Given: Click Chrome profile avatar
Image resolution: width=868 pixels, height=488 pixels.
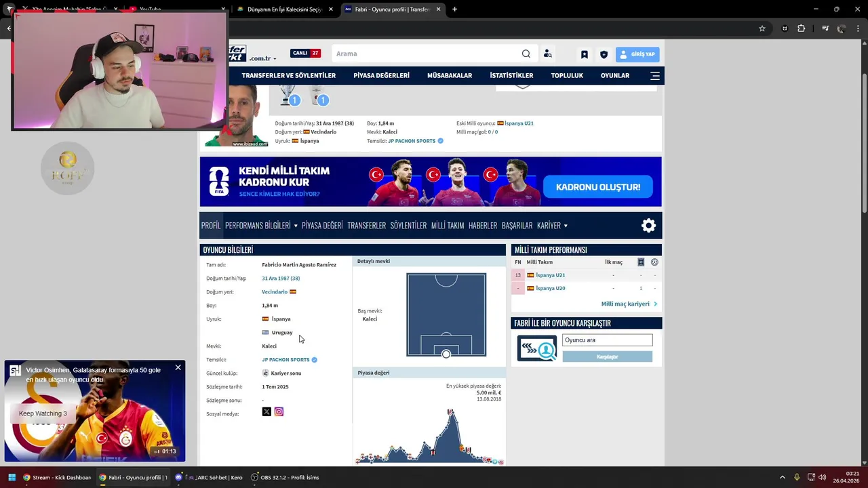Looking at the screenshot, I should pos(842,28).
